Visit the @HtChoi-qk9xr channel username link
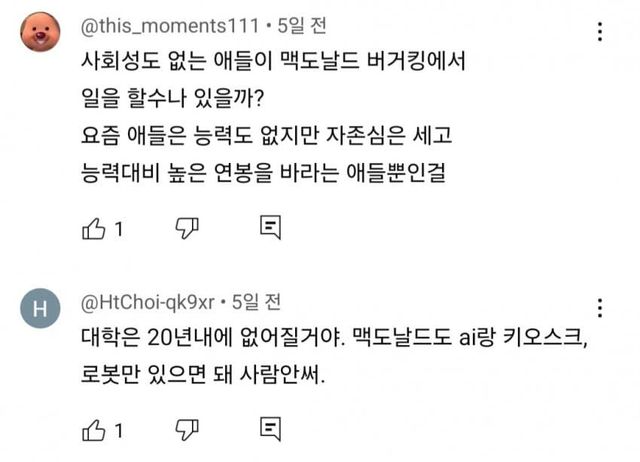The image size is (640, 462). click(x=146, y=300)
